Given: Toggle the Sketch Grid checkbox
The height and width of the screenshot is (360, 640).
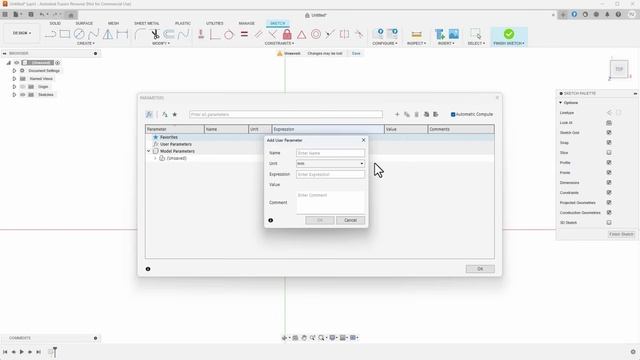Looking at the screenshot, I should point(609,133).
